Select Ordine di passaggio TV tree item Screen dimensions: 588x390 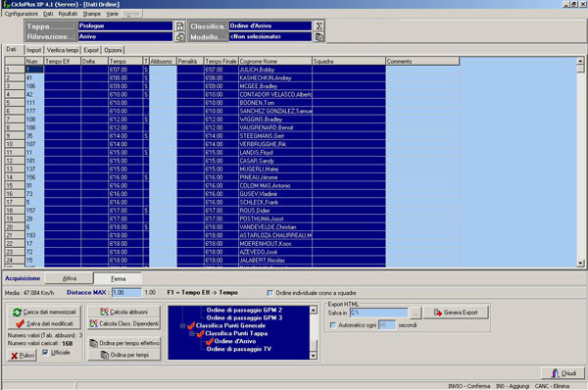pos(239,349)
